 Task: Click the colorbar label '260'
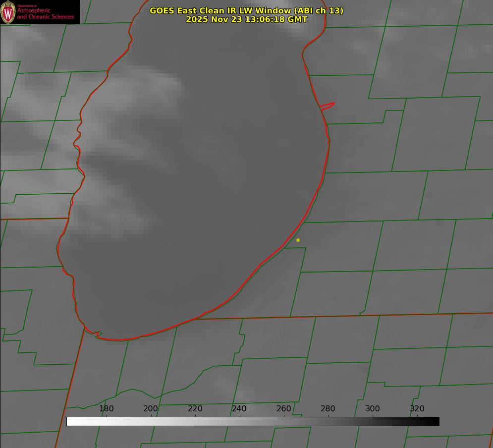pyautogui.click(x=283, y=408)
